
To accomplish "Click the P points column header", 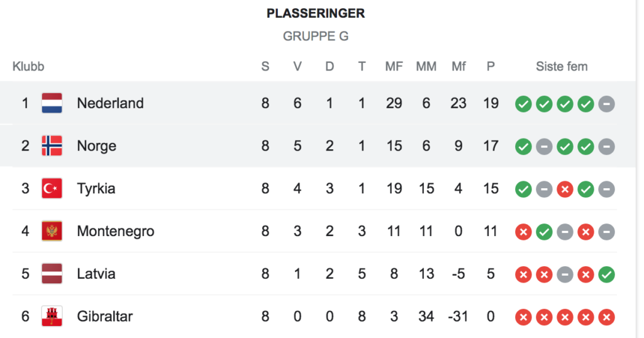I will pos(491,67).
